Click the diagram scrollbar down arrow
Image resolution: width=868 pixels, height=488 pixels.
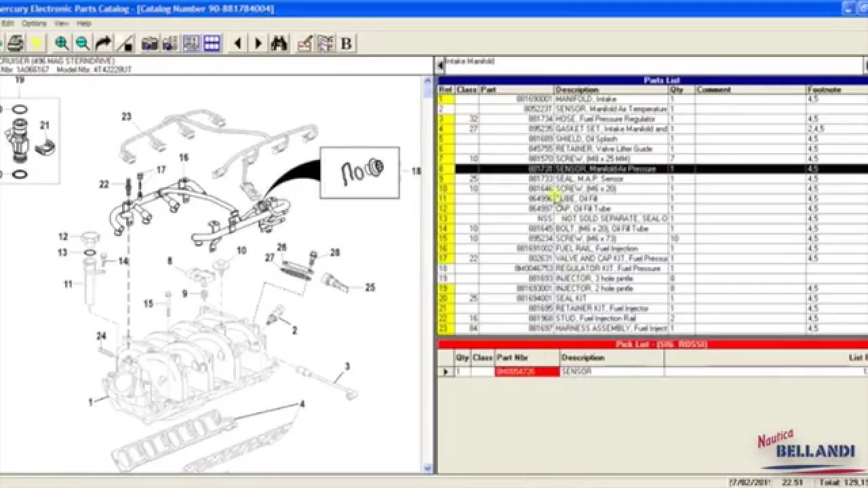(427, 468)
